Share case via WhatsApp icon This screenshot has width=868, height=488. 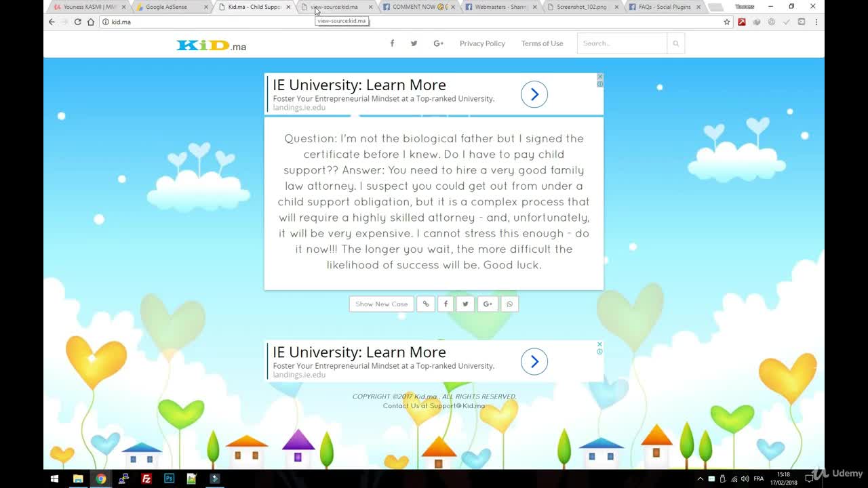click(510, 304)
